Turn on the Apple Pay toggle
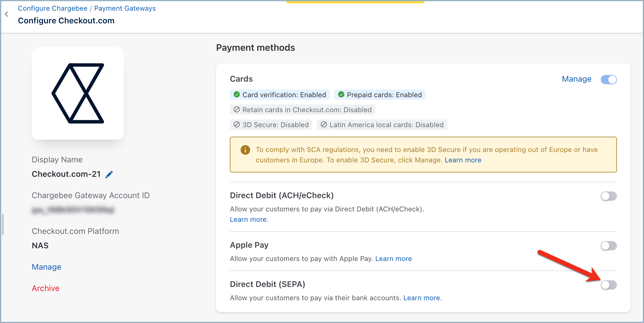 pyautogui.click(x=609, y=246)
